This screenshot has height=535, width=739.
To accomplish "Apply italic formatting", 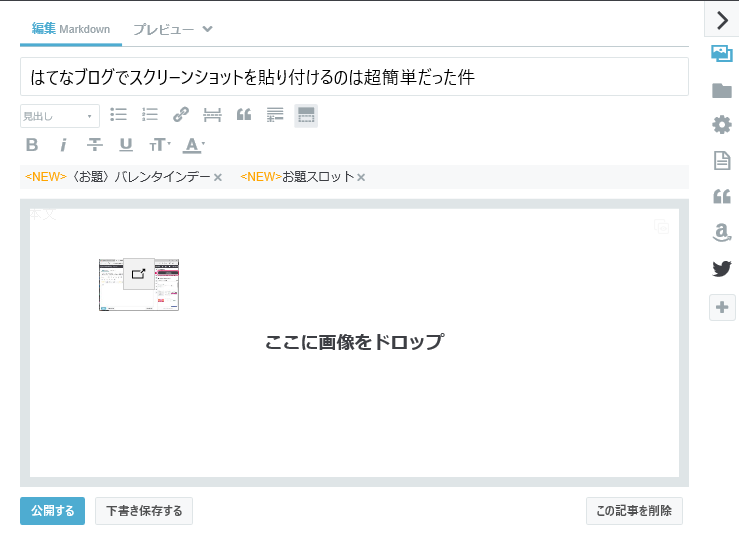I will 63,145.
